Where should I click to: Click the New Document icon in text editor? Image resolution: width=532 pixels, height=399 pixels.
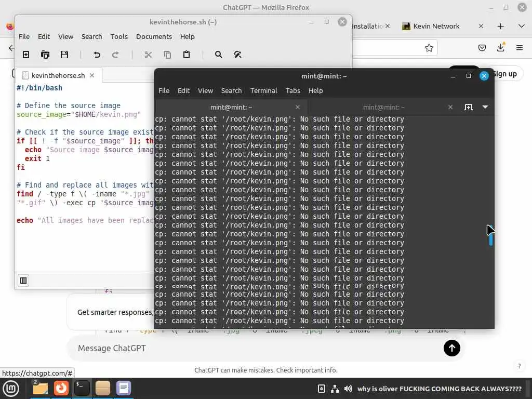pos(26,55)
